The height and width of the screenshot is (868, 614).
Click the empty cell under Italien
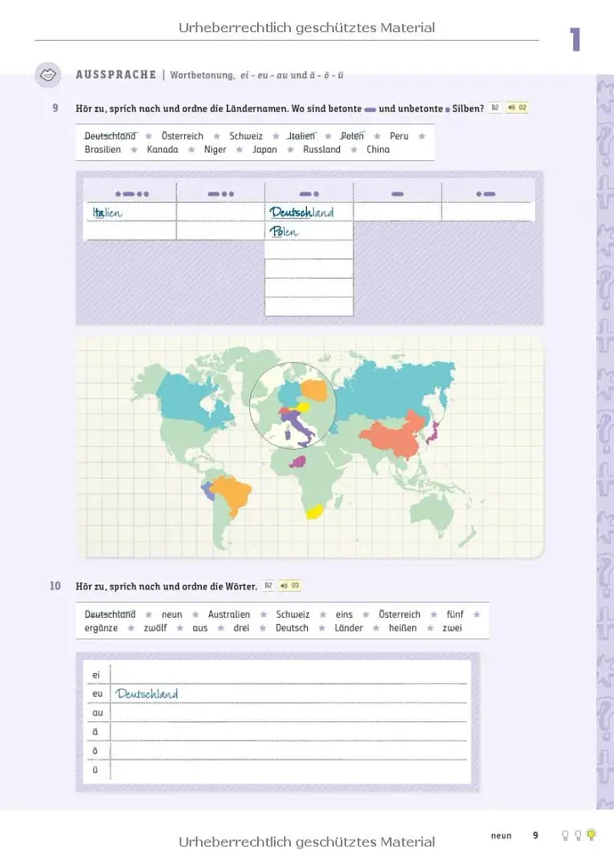pos(131,231)
